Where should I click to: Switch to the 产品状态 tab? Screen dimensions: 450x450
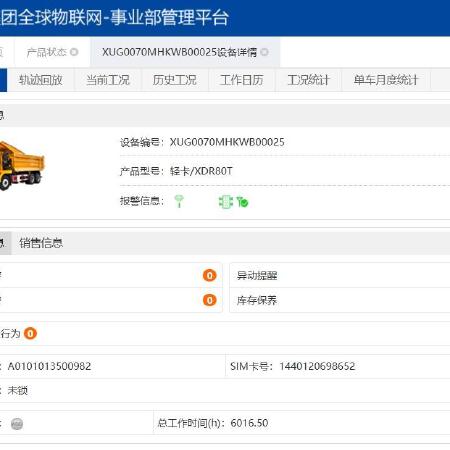[47, 52]
